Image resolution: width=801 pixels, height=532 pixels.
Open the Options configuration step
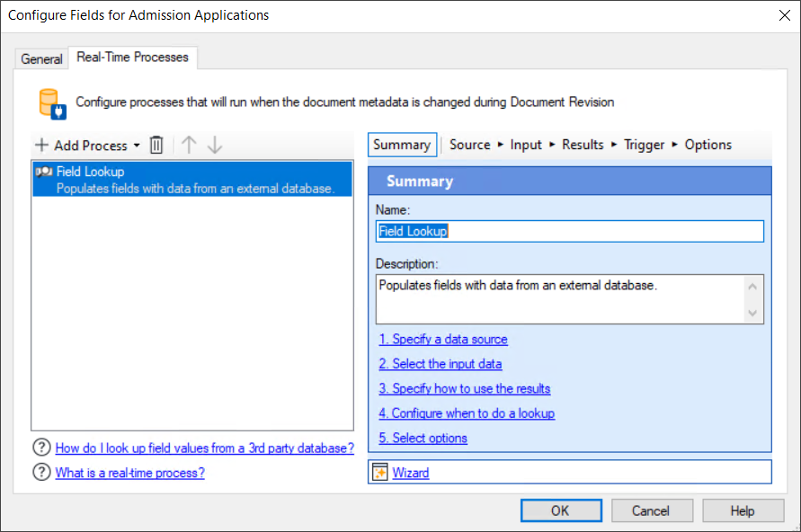[708, 145]
